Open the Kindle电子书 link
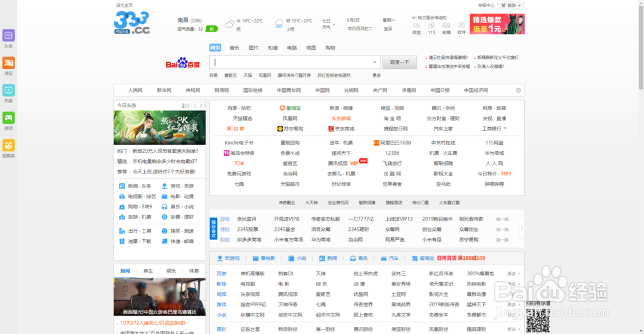Viewport: 644px width, 334px height. coord(239,142)
